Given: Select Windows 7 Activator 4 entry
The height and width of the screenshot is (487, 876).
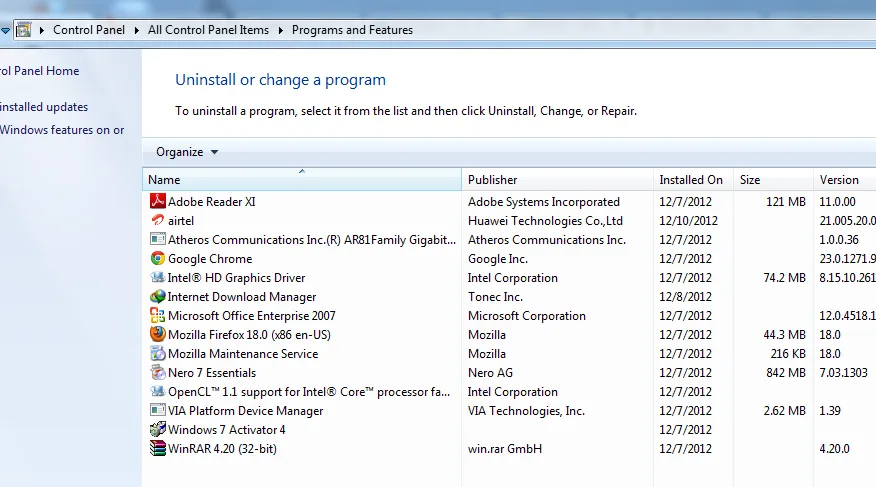Looking at the screenshot, I should point(226,429).
